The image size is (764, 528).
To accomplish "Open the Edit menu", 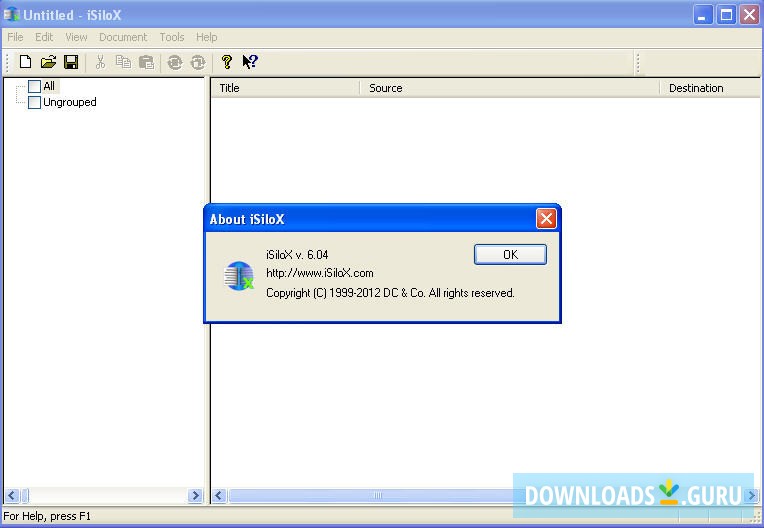I will (x=44, y=37).
